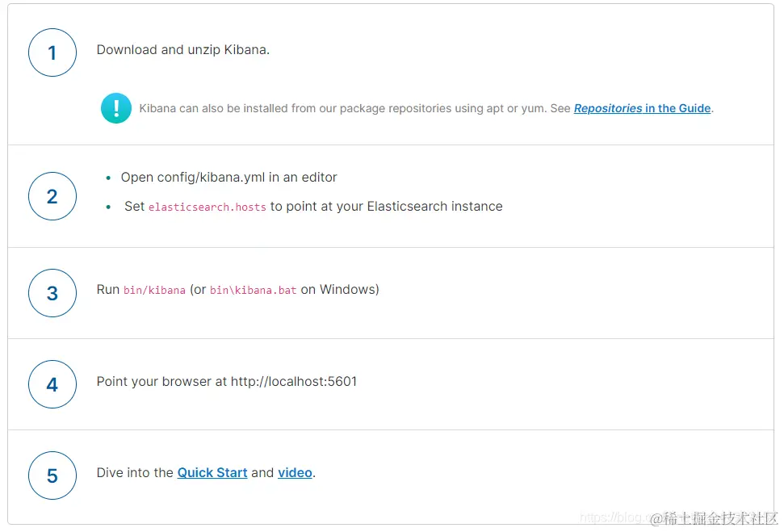Screen dimensions: 784x532
Task: Open the Repositories in the Guide link
Action: (x=642, y=108)
